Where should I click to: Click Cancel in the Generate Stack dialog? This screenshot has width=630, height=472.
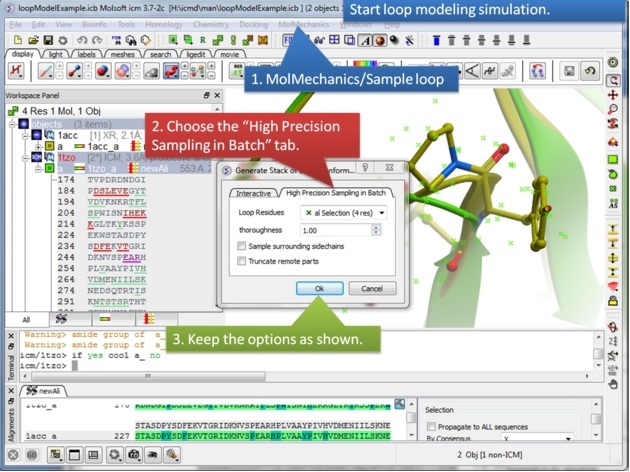click(371, 288)
